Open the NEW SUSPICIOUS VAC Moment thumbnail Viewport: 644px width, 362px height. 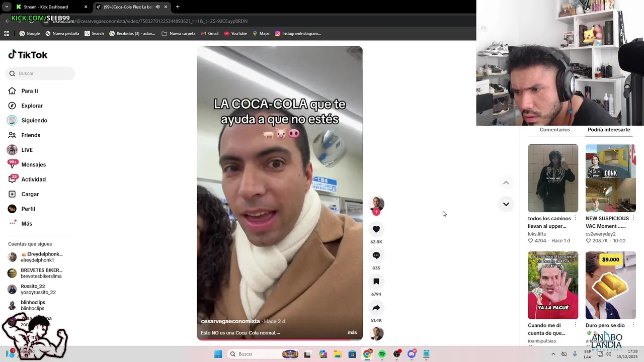pyautogui.click(x=611, y=178)
